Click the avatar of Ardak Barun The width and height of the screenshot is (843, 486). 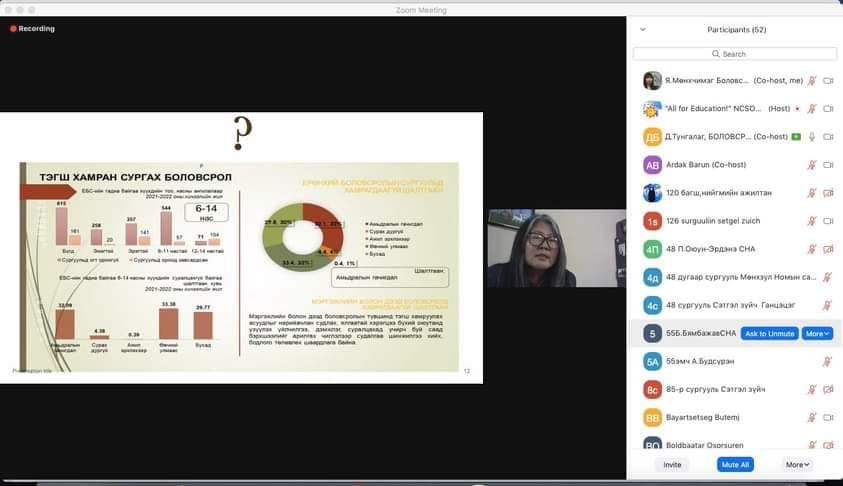click(652, 165)
